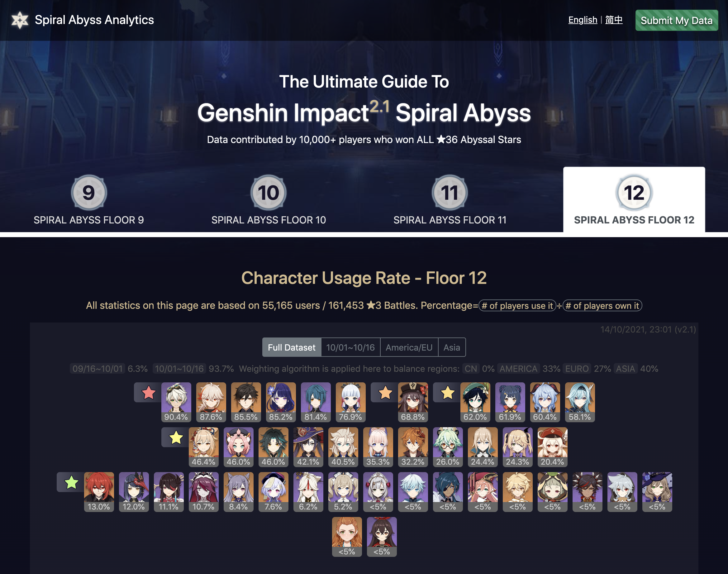Open the Spiral Abyss Floor 12 tab
728x574 pixels.
634,200
